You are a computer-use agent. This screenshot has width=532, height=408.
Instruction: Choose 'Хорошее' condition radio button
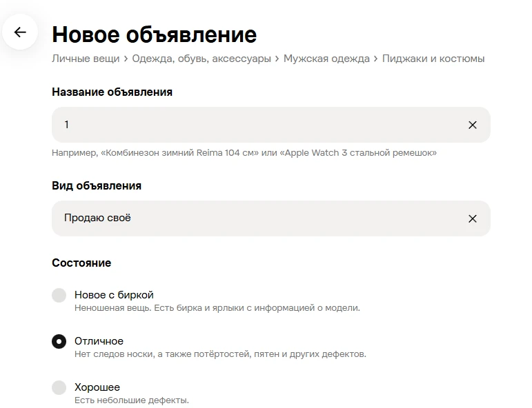tap(59, 387)
